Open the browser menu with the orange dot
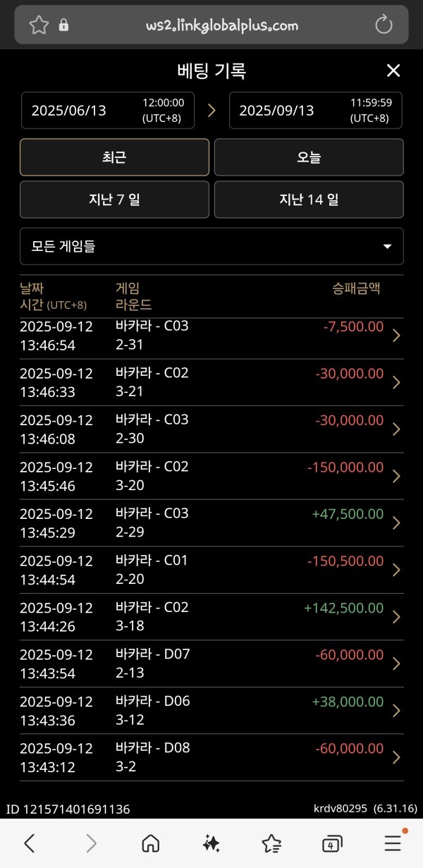The image size is (423, 868). tap(392, 843)
